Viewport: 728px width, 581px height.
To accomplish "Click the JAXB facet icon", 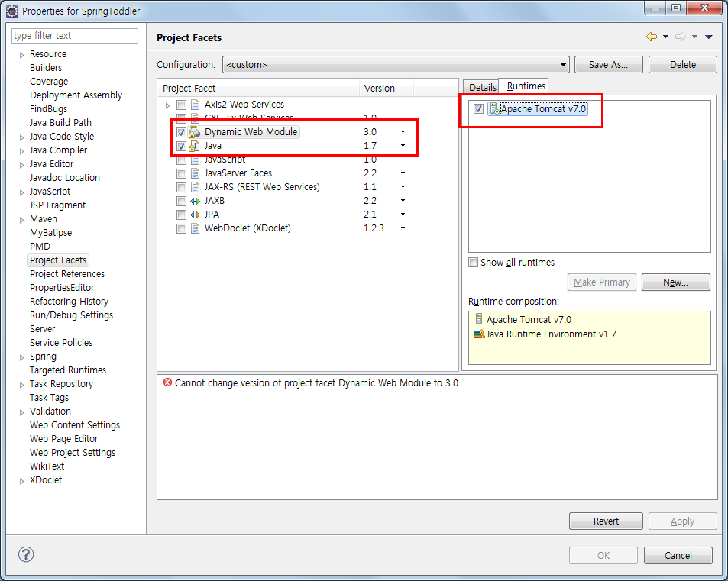I will click(195, 201).
